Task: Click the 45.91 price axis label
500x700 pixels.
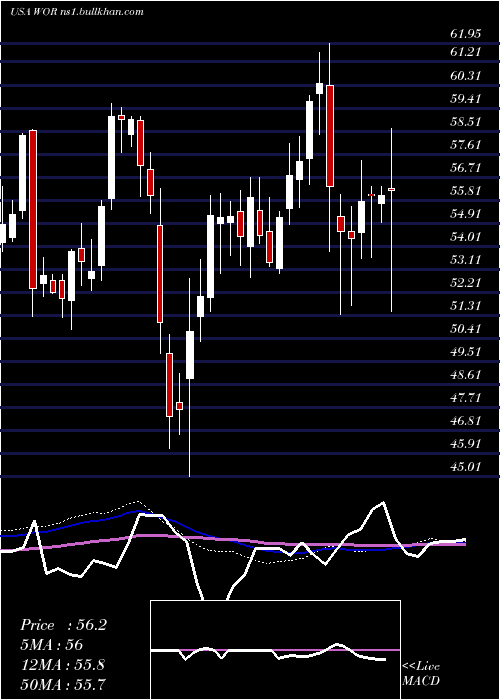Action: 466,444
